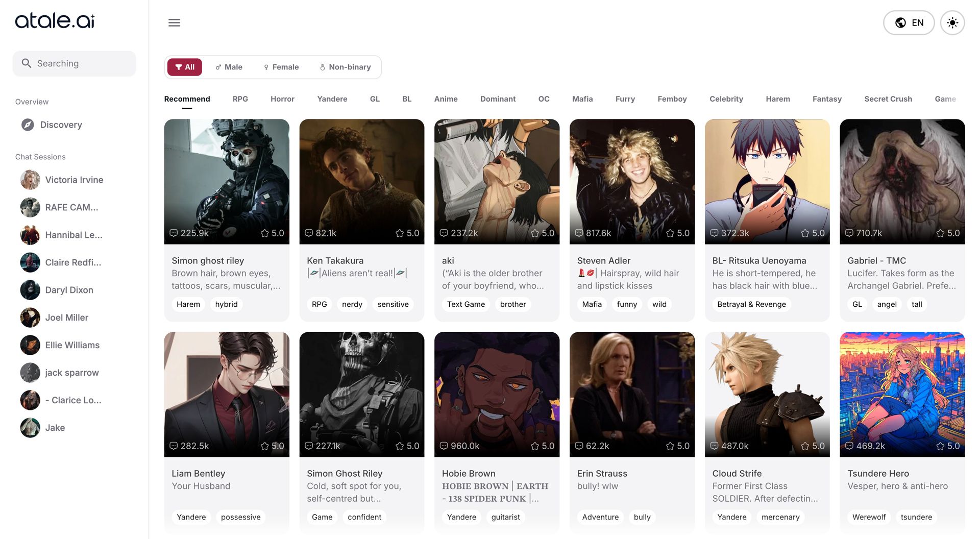
Task: Open the atale.ai logo
Action: 54,21
